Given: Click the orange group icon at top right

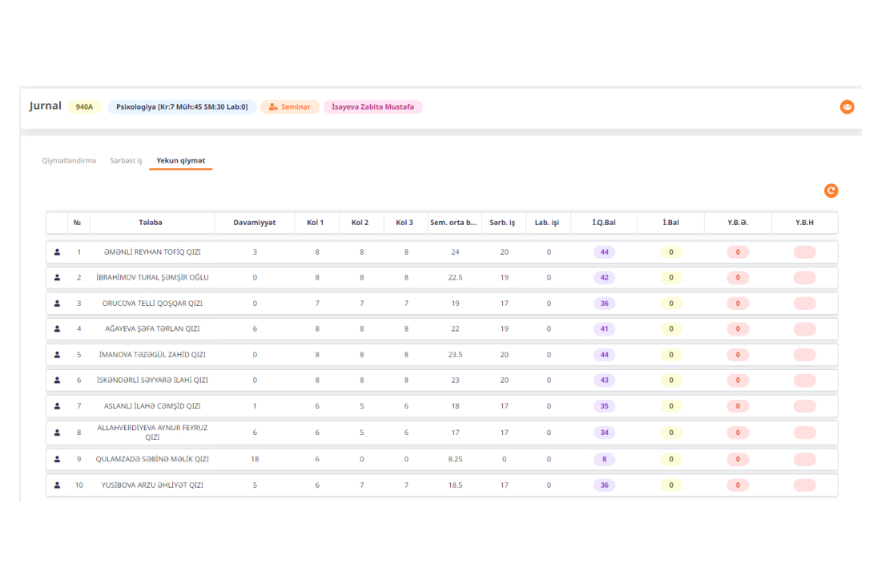Looking at the screenshot, I should click(x=847, y=107).
